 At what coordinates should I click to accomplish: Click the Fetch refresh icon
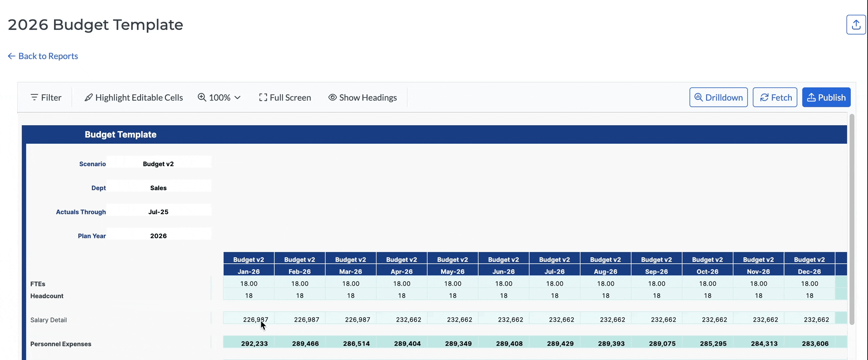click(x=763, y=97)
